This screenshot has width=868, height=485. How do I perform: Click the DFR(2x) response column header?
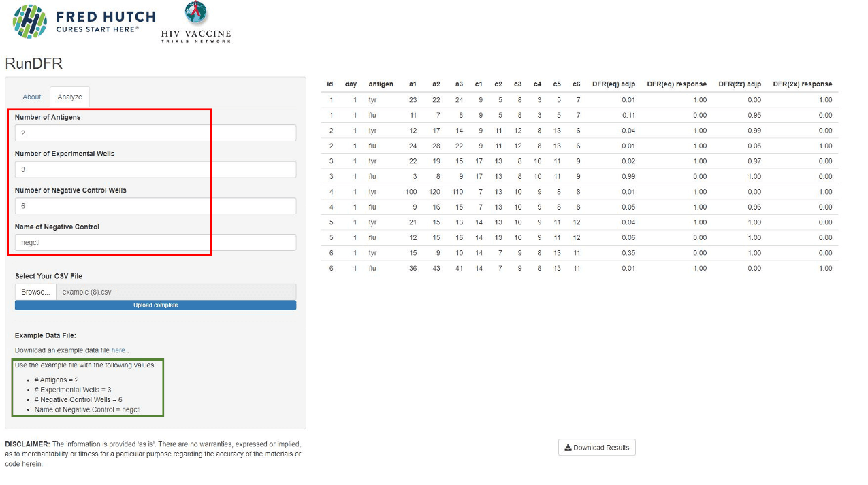[802, 84]
